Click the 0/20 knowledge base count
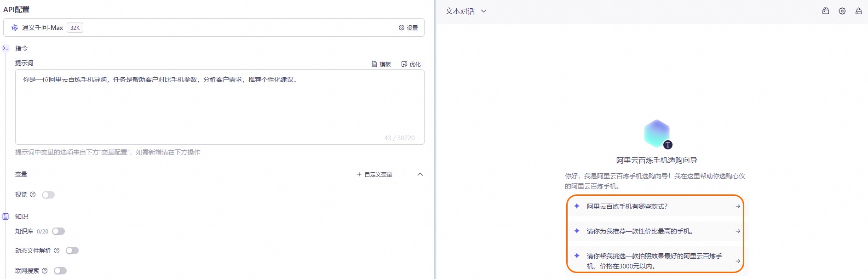Screen dimensions: 868x279 (x=42, y=232)
